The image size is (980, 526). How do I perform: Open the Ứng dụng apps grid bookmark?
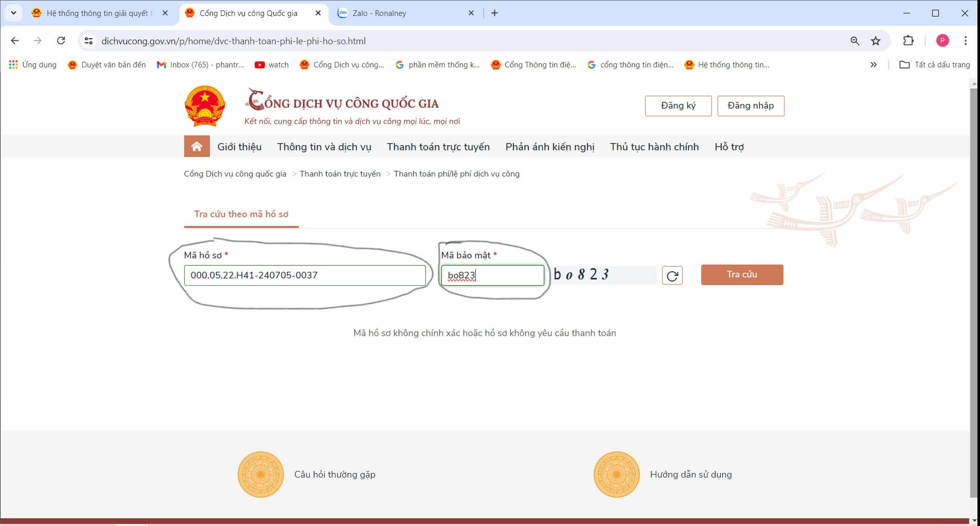32,65
